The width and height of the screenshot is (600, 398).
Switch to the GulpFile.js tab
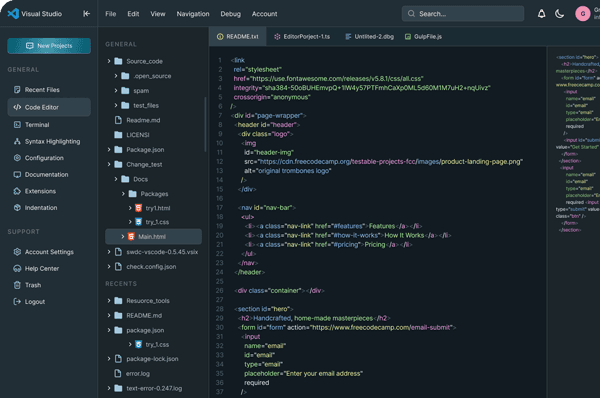pos(423,37)
